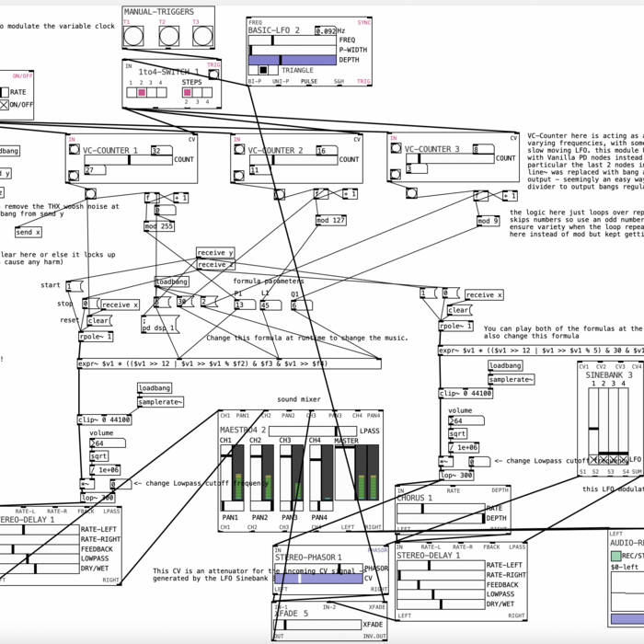Image resolution: width=644 pixels, height=644 pixels.
Task: Click the left clear message box
Action: [98, 321]
